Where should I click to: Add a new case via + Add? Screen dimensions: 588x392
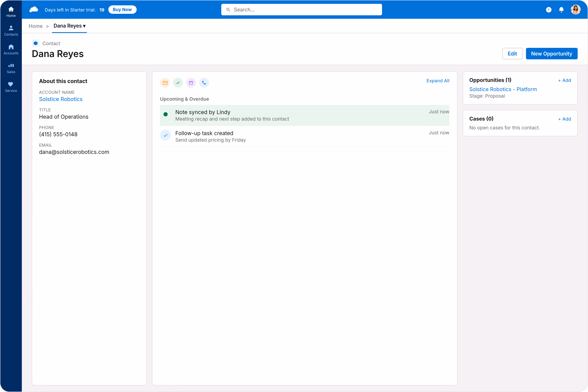pyautogui.click(x=564, y=119)
